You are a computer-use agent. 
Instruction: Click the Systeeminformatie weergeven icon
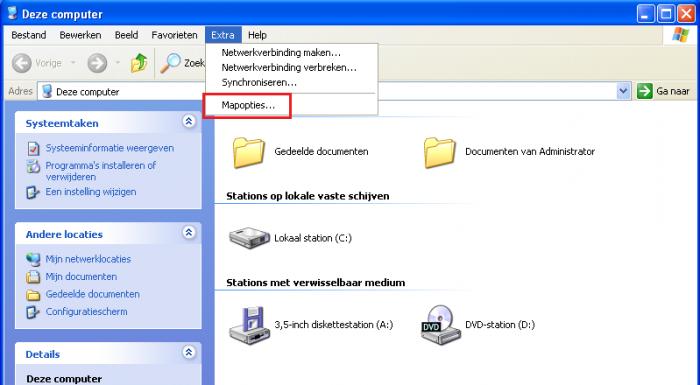pos(33,148)
